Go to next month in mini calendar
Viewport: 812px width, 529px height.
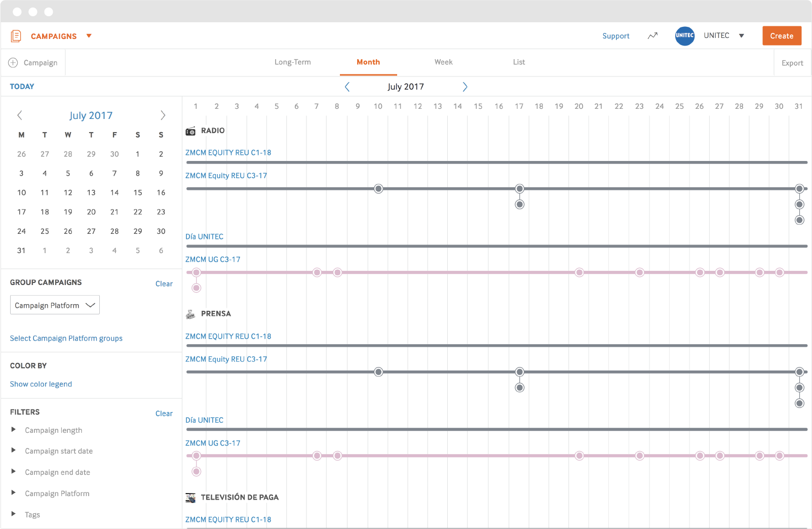[163, 115]
